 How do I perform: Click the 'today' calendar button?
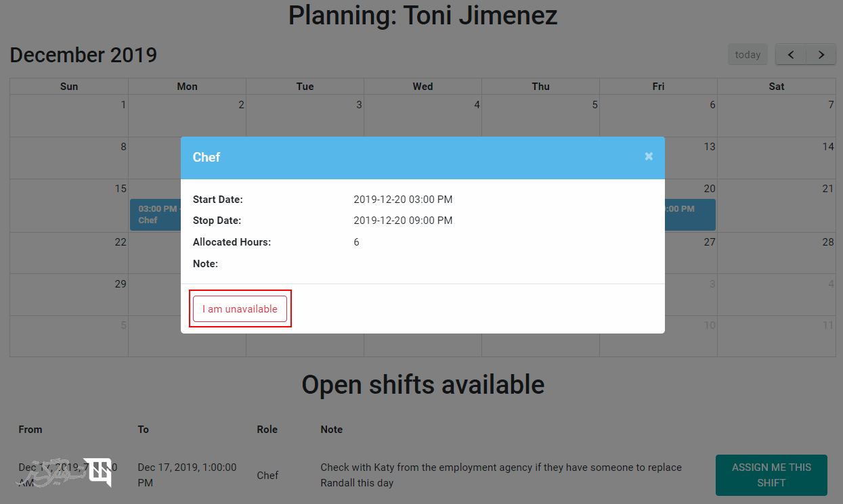click(748, 55)
